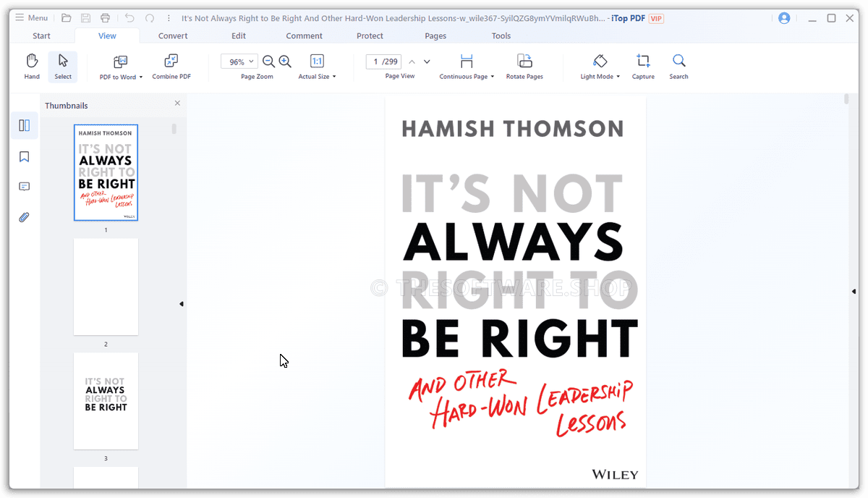Undo the last action
Viewport: 868px width, 498px height.
129,18
